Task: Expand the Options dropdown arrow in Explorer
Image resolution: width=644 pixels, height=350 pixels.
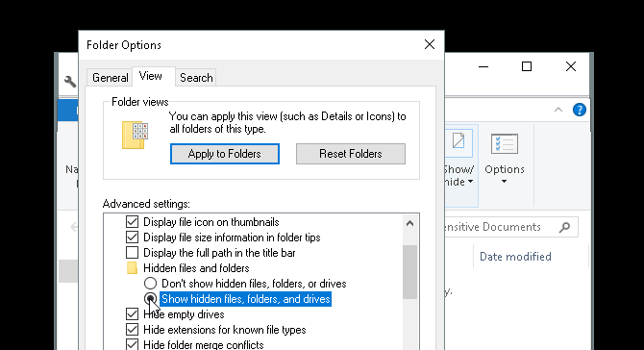Action: [x=504, y=182]
